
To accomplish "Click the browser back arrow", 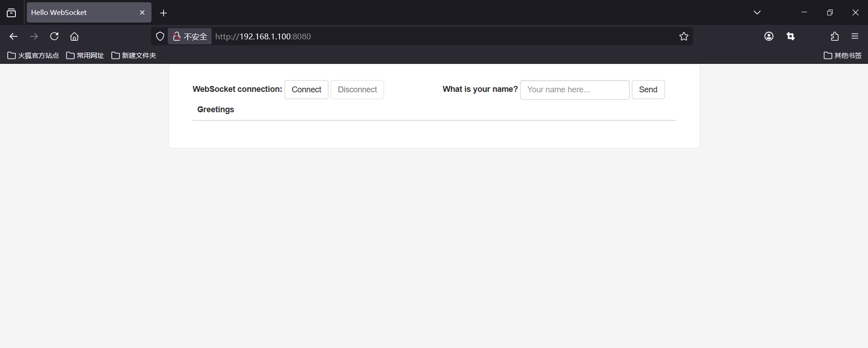I will tap(14, 36).
